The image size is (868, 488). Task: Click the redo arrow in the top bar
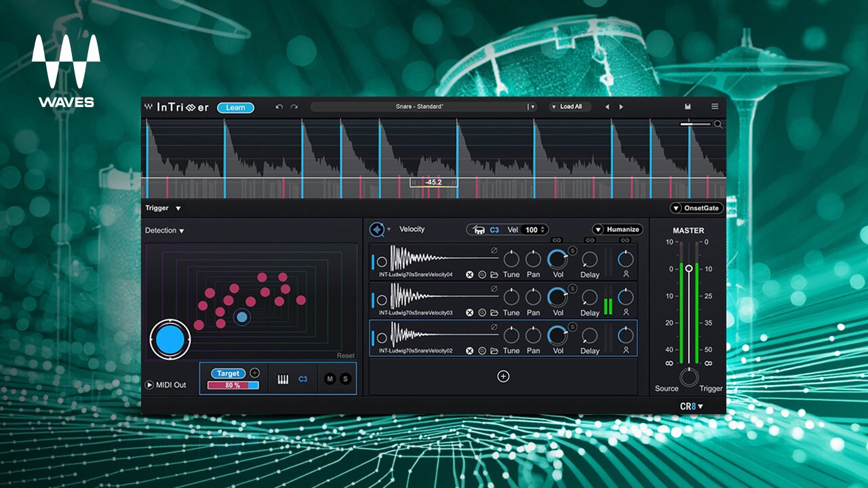[294, 107]
